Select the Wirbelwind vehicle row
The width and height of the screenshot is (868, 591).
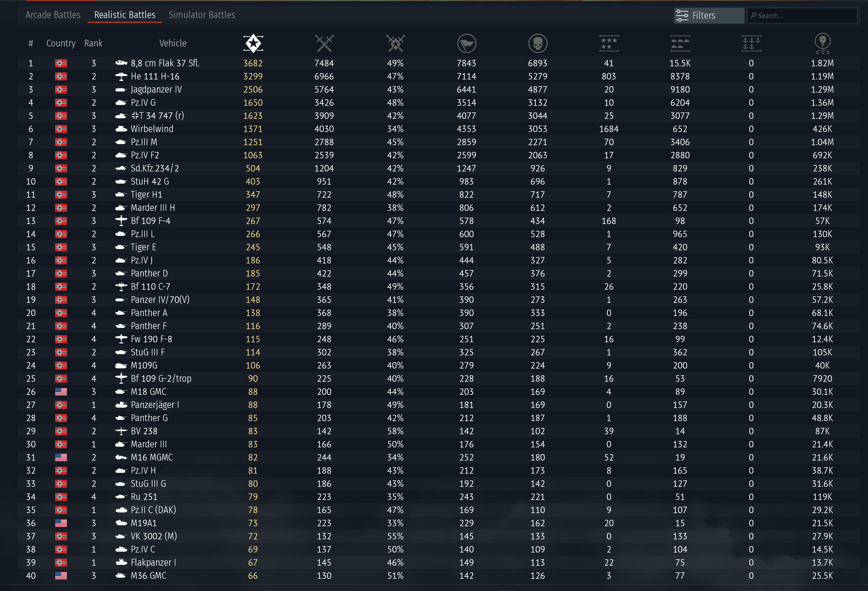[152, 129]
